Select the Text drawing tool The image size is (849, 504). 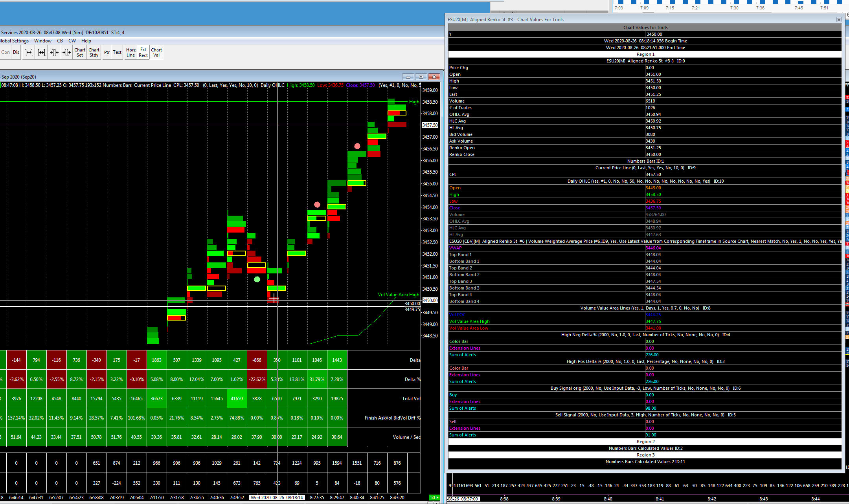point(117,52)
